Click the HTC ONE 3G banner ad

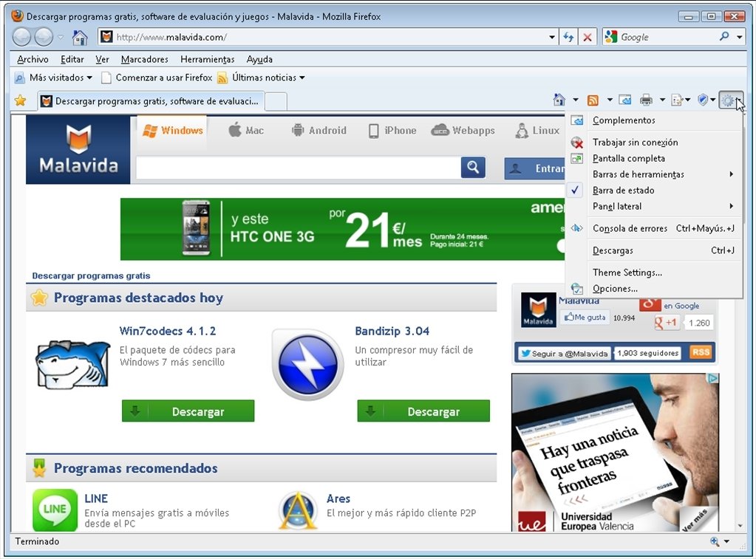[x=342, y=230]
